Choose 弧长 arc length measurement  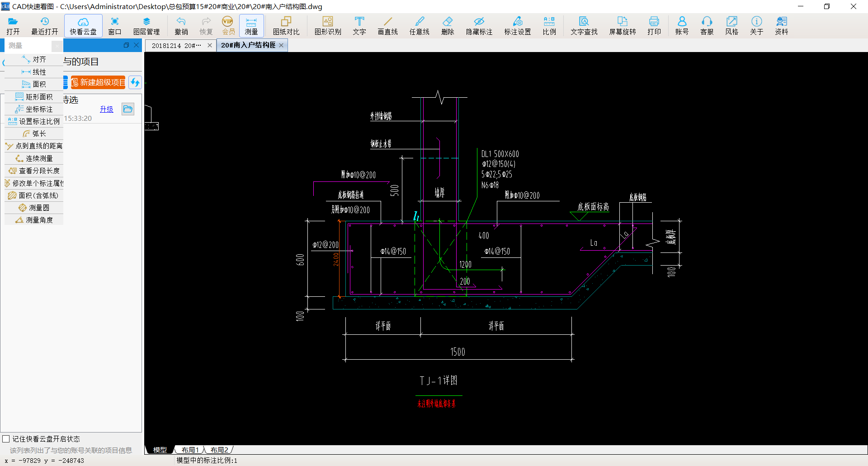click(x=34, y=133)
